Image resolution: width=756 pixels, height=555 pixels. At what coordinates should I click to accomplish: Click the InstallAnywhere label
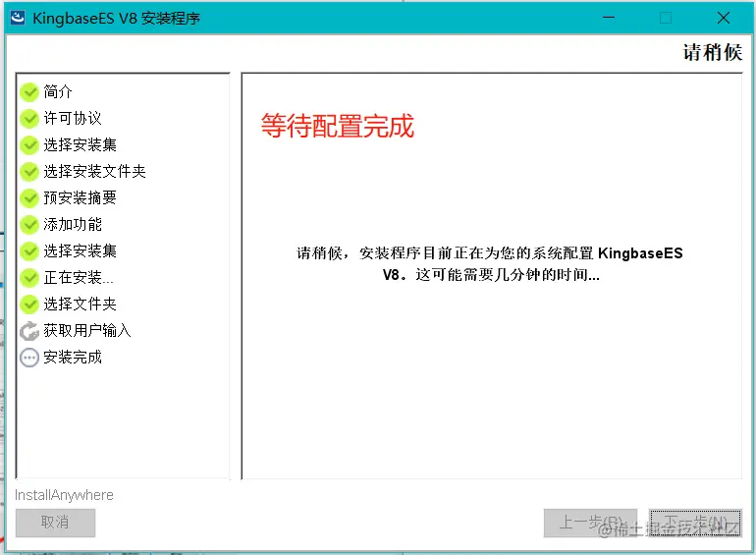pyautogui.click(x=64, y=495)
